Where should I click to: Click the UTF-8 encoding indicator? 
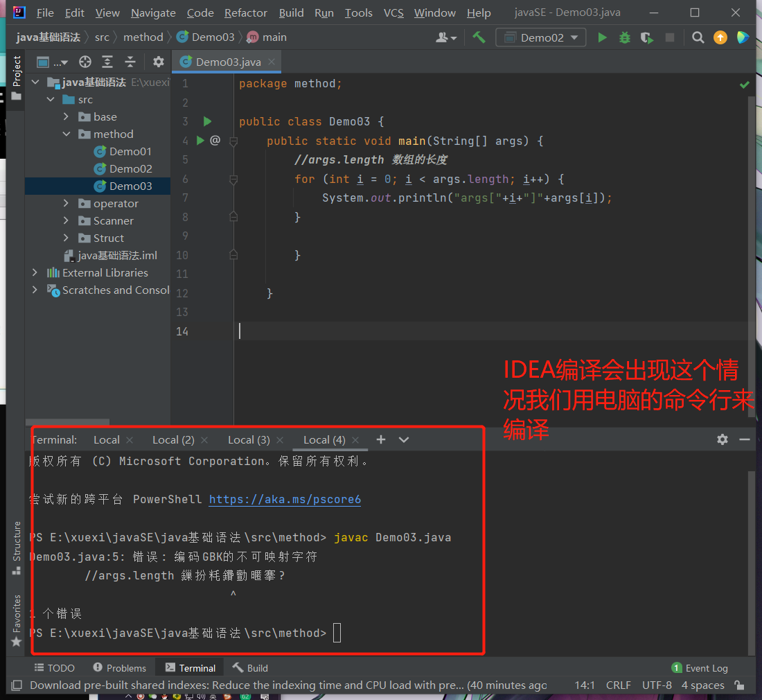(x=657, y=685)
